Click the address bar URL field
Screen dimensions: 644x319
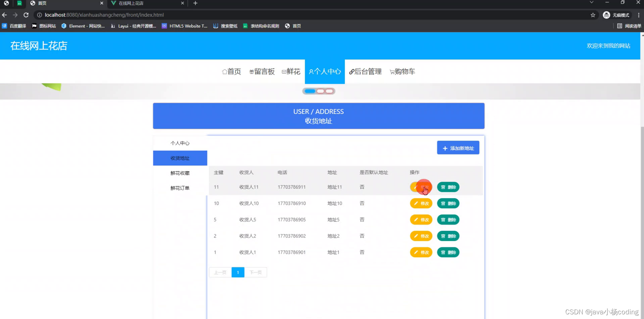[x=311, y=15]
